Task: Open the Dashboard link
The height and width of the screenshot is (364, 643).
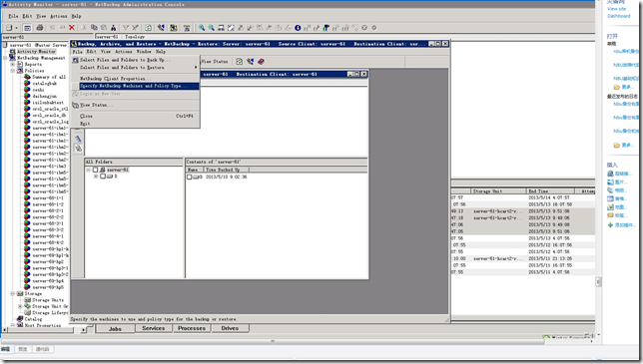Action: (x=619, y=16)
